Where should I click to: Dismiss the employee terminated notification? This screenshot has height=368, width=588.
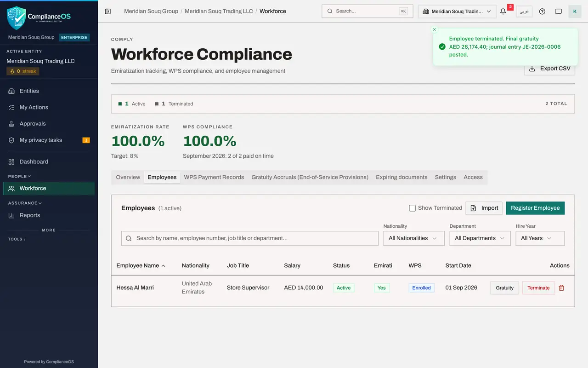(435, 29)
